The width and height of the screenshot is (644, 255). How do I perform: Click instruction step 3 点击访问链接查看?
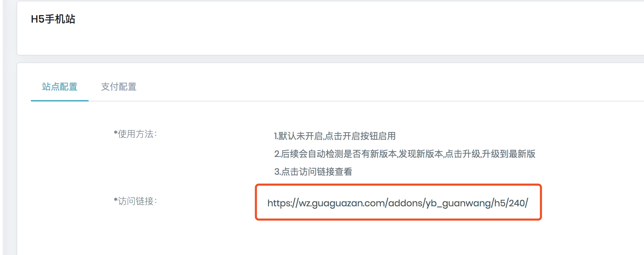point(313,172)
